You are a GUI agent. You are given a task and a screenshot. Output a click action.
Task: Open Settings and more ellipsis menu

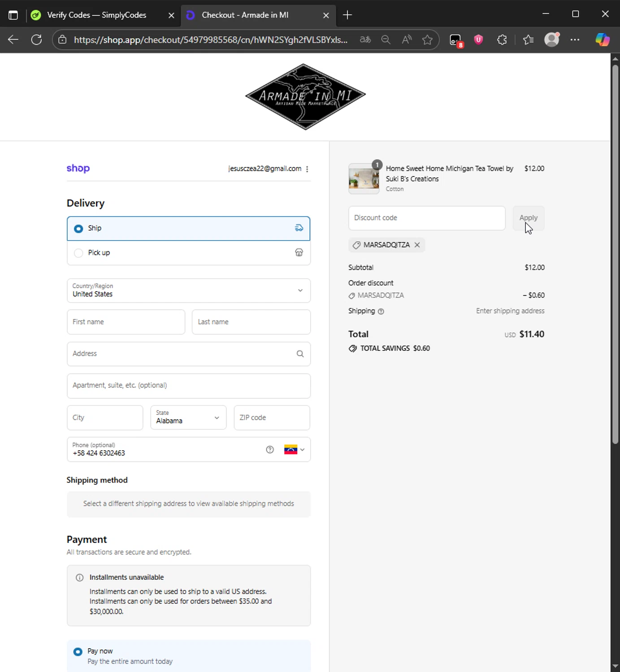coord(575,40)
